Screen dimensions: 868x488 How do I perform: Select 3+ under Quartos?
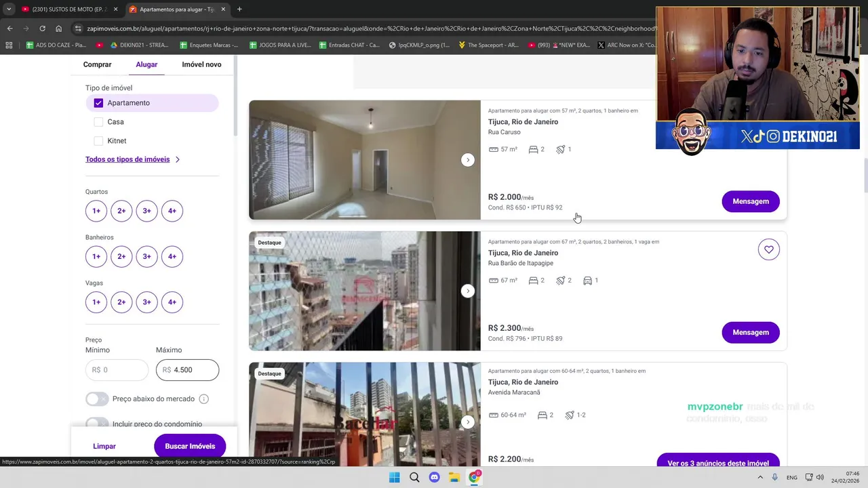pos(146,211)
